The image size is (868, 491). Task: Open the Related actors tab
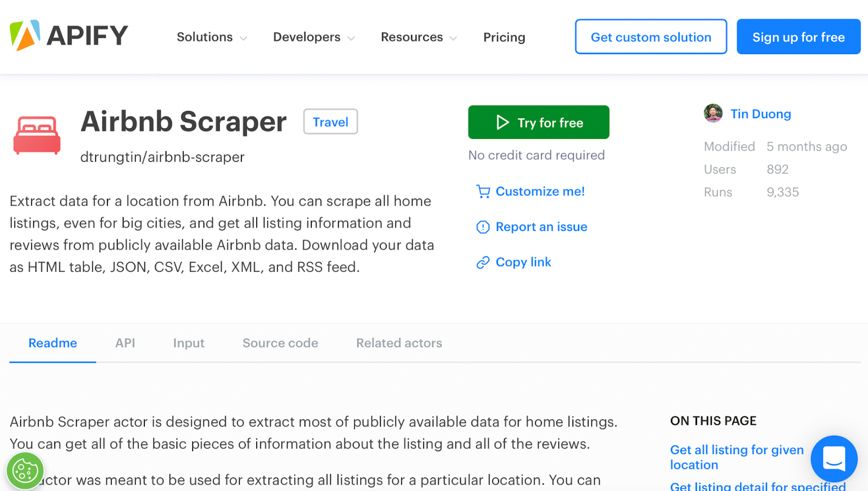point(399,343)
